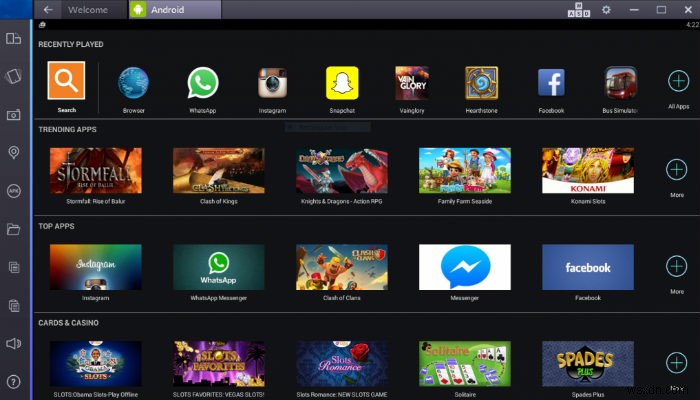Switch to the Welcome tab
This screenshot has height=400, width=700.
pos(88,10)
